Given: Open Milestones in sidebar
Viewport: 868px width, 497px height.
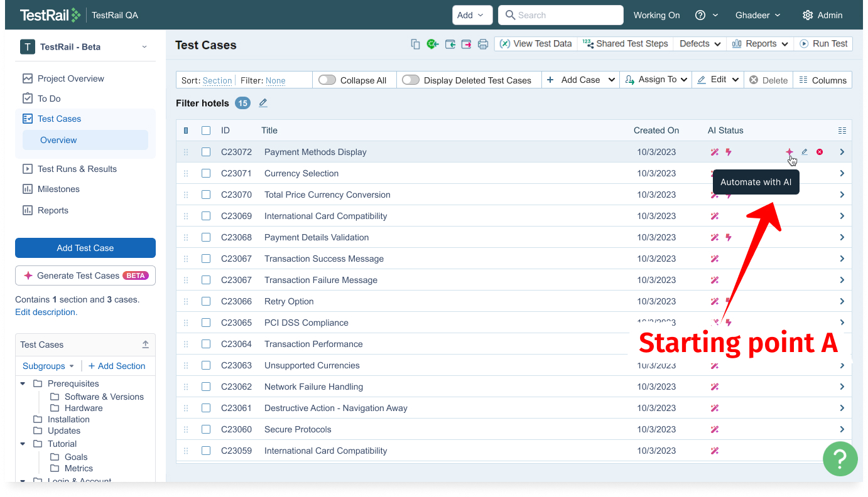Looking at the screenshot, I should tap(51, 189).
